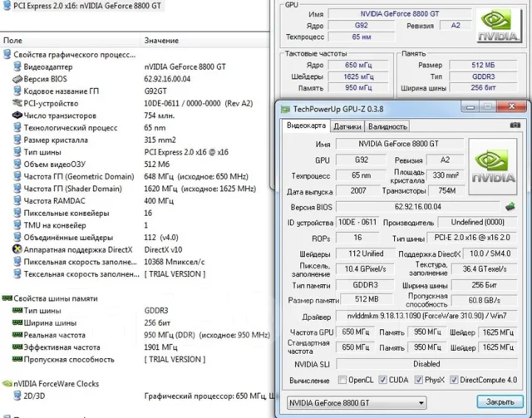
Task: Toggle the CUDA checkbox
Action: click(x=382, y=380)
